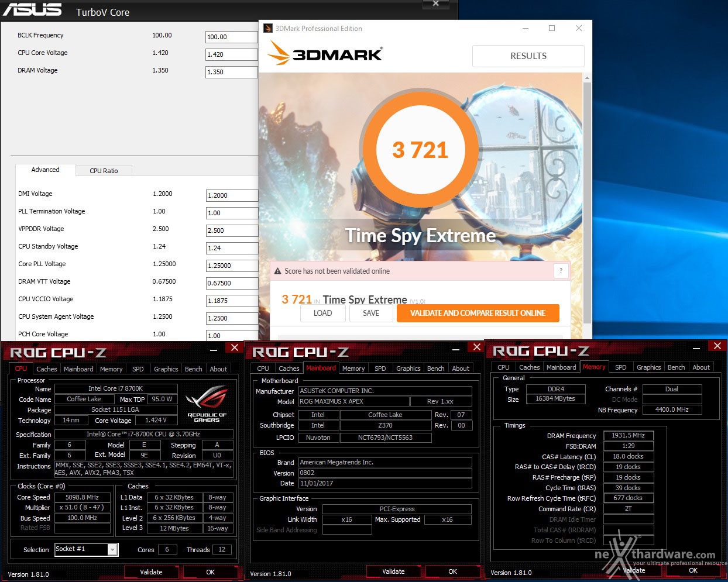Click the 'Score has not been validated online' message
This screenshot has height=582, width=728.
[337, 271]
